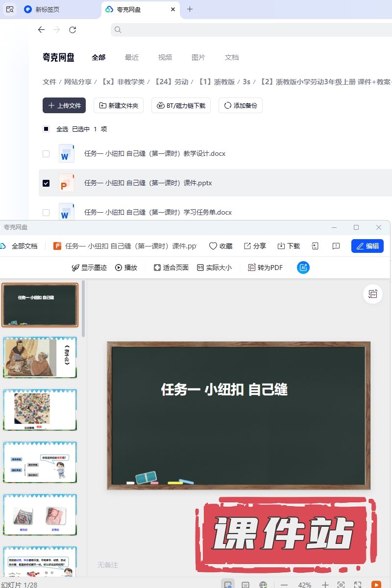Image resolution: width=392 pixels, height=588 pixels.
Task: Select the second slide thumbnail
Action: (x=40, y=357)
